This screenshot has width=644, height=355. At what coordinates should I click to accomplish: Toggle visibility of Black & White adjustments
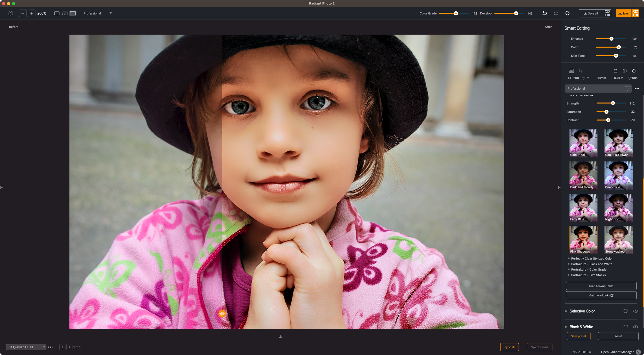(636, 327)
